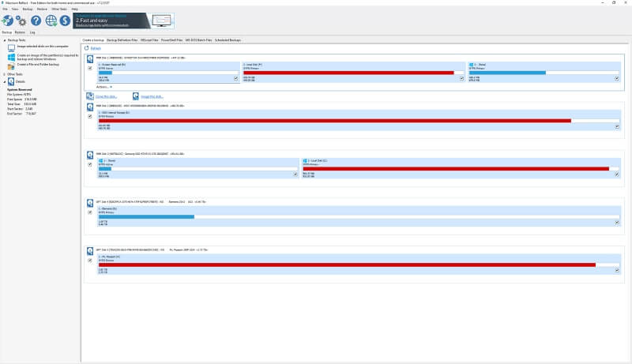Click the disk icon beside Details in sidebar
632x364 pixels.
pyautogui.click(x=11, y=81)
